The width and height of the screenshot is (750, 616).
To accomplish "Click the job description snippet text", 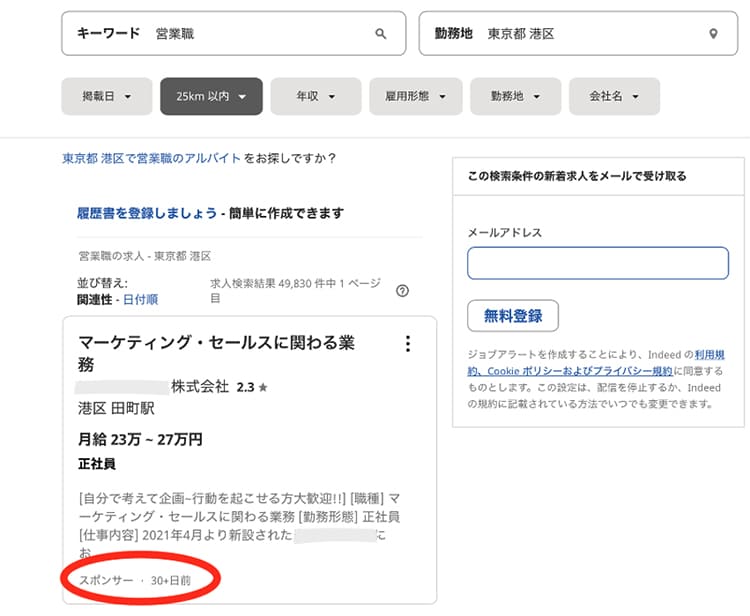I will click(239, 526).
